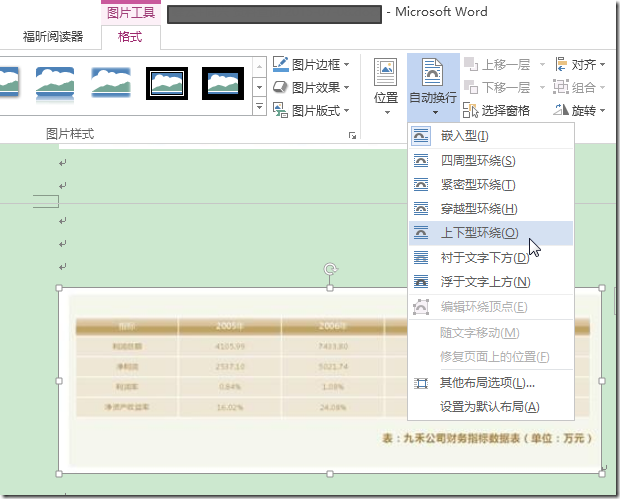Click the rotation handle above the picture
620x499 pixels.
point(330,270)
